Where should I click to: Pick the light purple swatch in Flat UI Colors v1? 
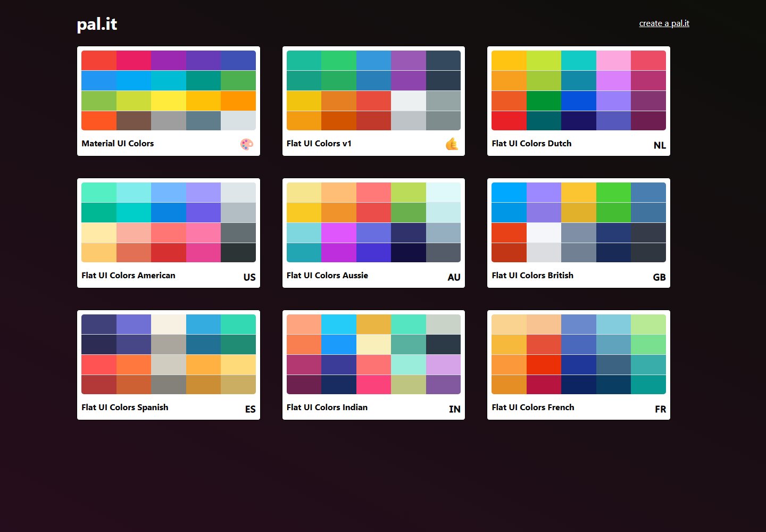(409, 60)
